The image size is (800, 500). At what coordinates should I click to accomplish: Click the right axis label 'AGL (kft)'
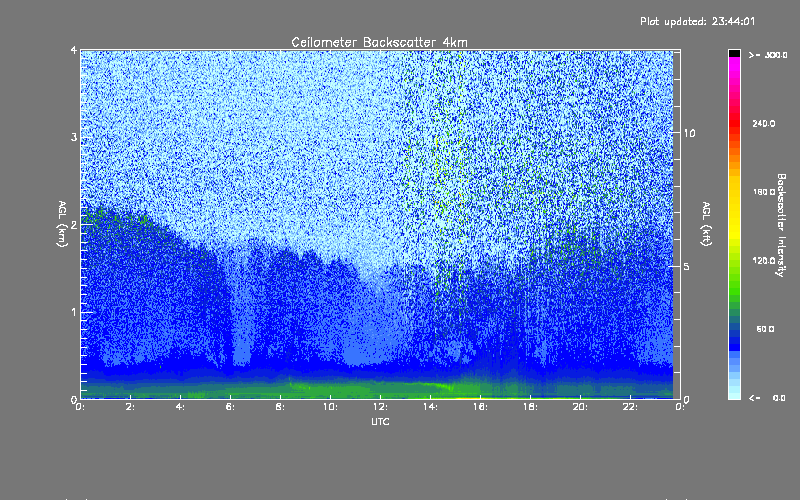click(x=706, y=224)
